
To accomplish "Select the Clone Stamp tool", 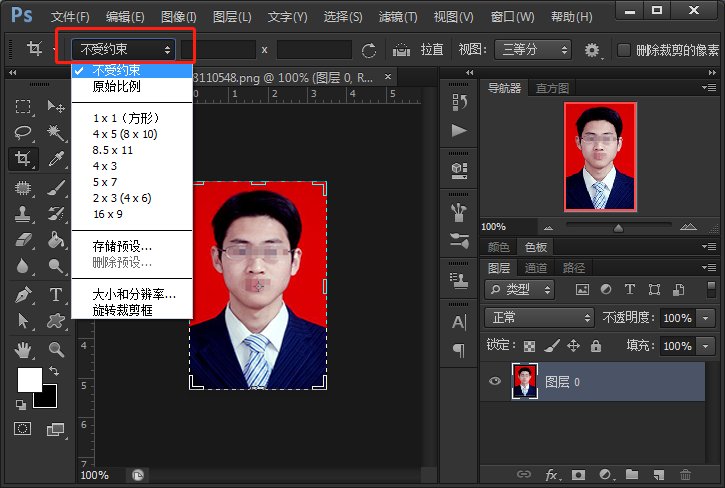I will (x=23, y=214).
